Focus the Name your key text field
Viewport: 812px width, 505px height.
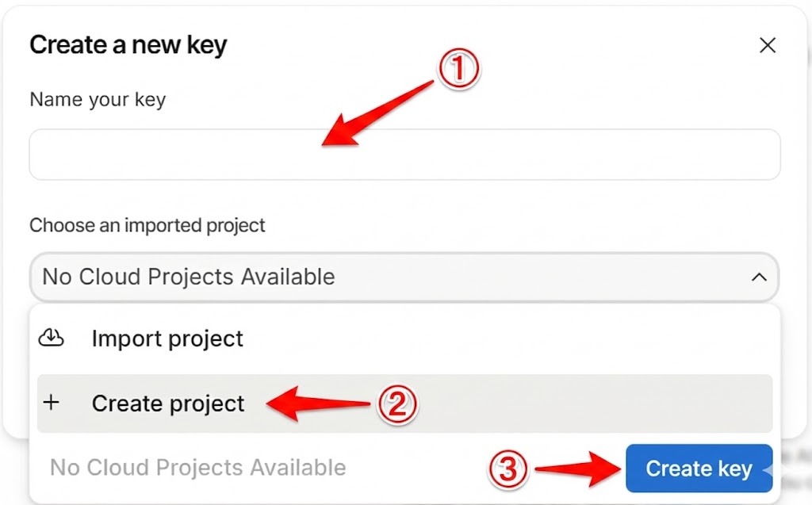pyautogui.click(x=404, y=155)
